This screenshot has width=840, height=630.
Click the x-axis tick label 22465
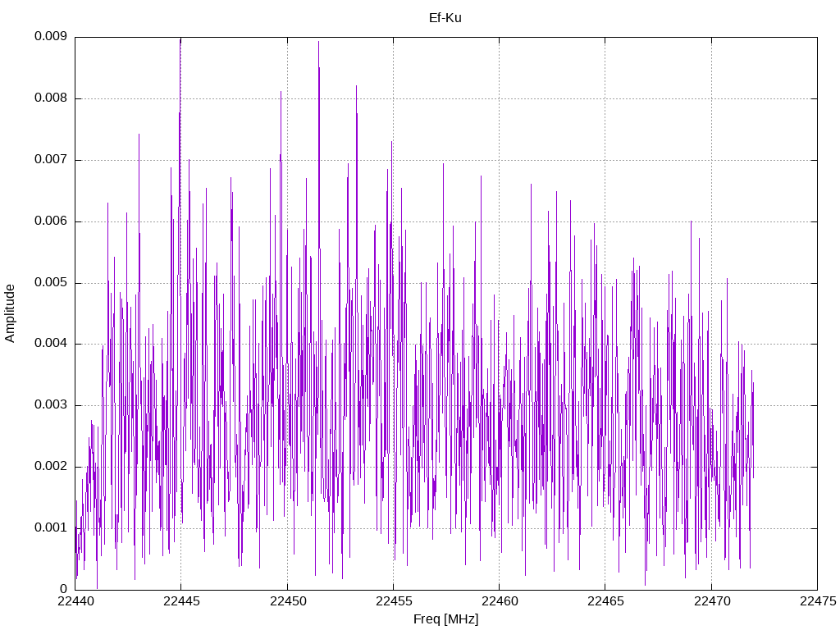coord(606,601)
